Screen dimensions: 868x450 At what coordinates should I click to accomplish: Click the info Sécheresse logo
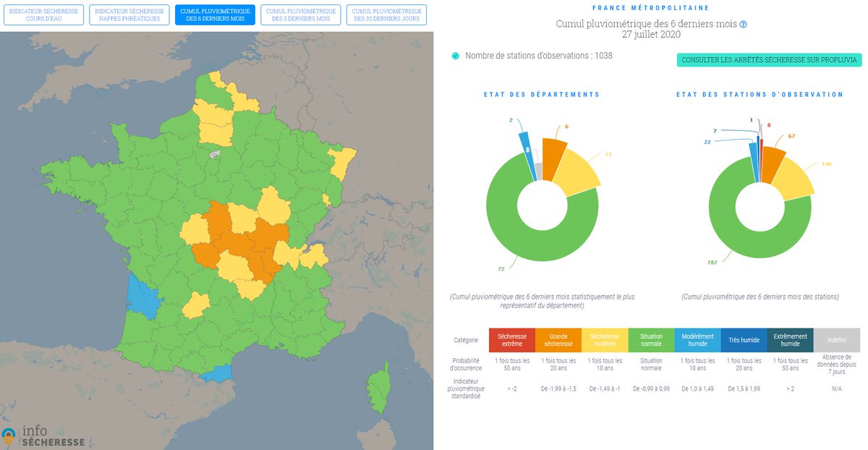[43, 436]
